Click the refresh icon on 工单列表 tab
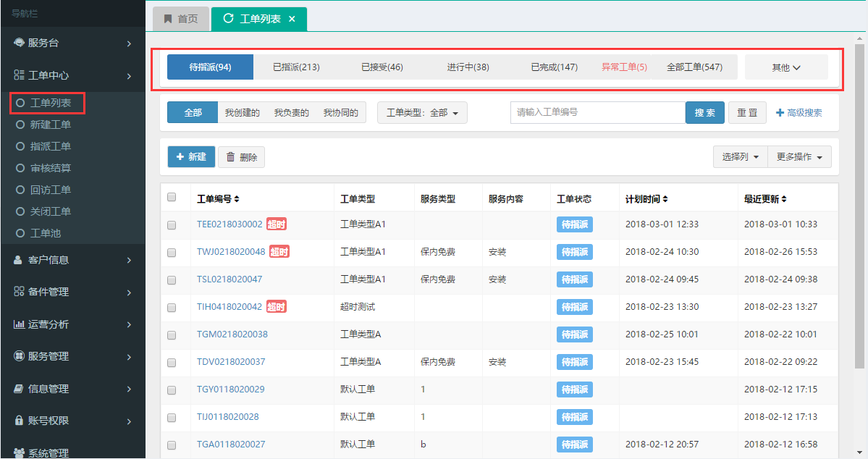 228,18
